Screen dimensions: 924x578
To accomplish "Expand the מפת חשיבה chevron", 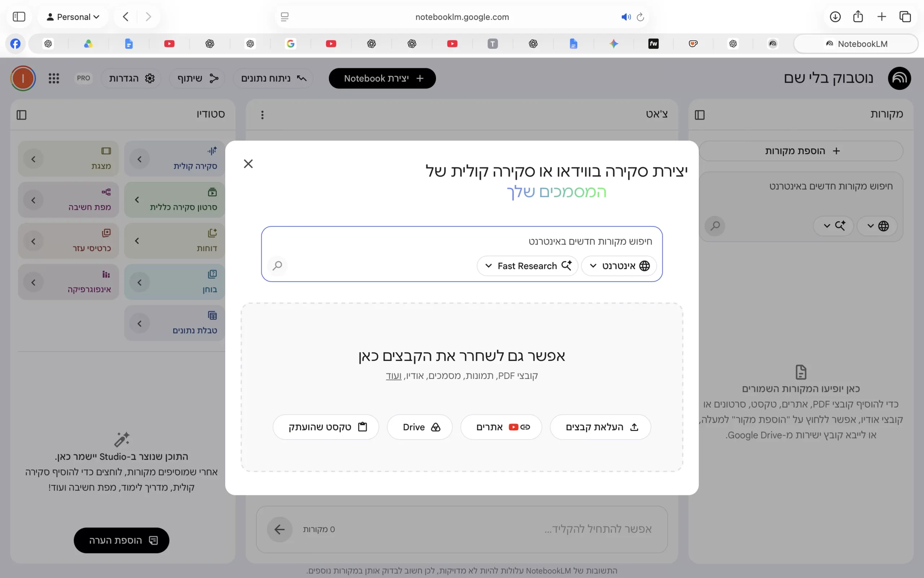I will click(33, 200).
